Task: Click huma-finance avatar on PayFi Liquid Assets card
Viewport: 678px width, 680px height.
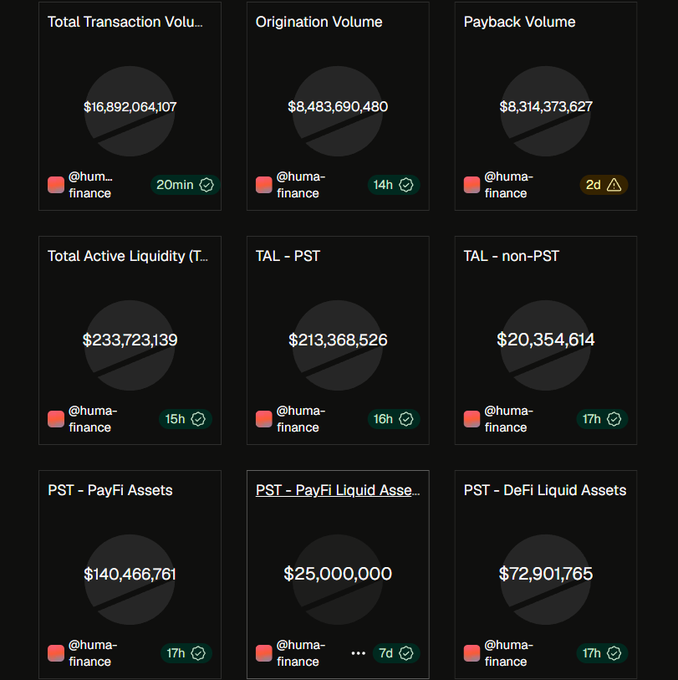Action: coord(264,653)
